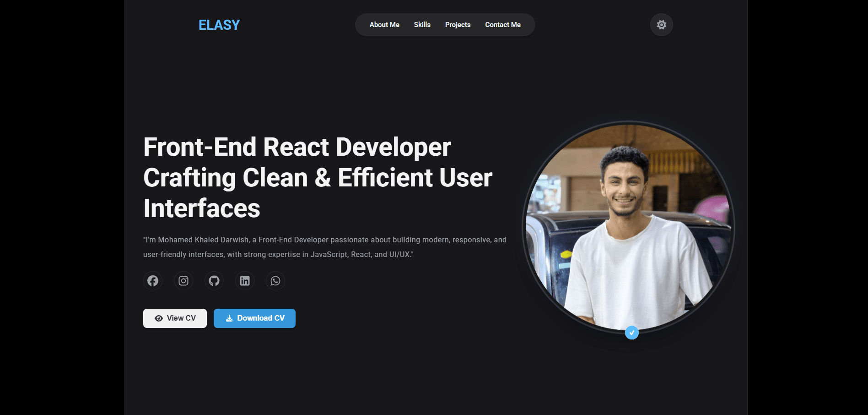The height and width of the screenshot is (415, 868).
Task: Click the Download CV button label
Action: [261, 318]
